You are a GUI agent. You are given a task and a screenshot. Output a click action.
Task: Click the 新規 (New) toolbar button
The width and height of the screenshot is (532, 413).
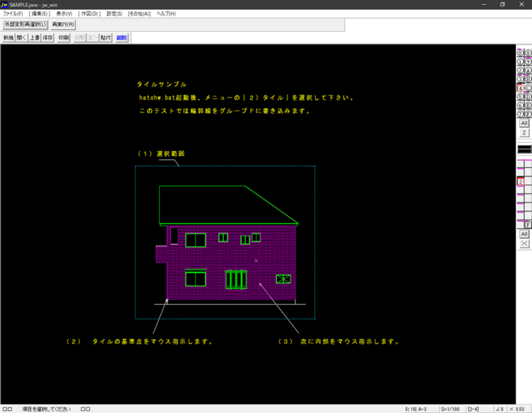point(8,38)
